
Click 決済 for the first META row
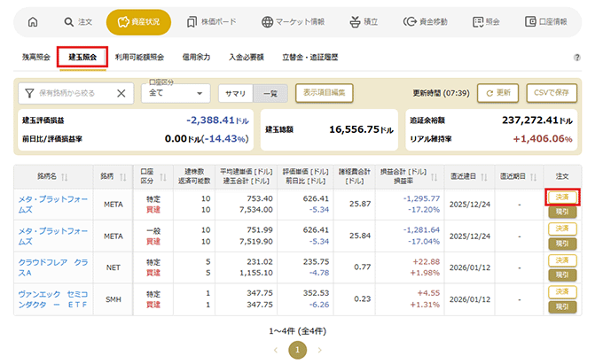[x=561, y=197]
